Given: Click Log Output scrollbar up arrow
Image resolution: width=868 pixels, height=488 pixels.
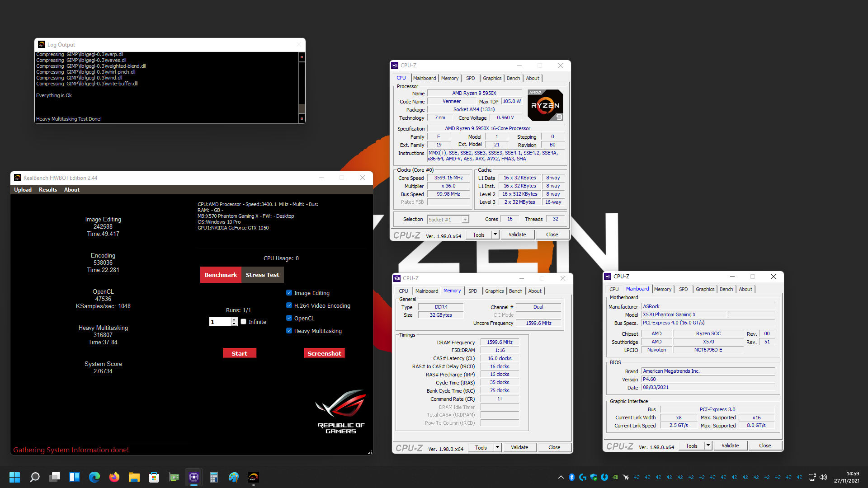Looking at the screenshot, I should (x=302, y=57).
